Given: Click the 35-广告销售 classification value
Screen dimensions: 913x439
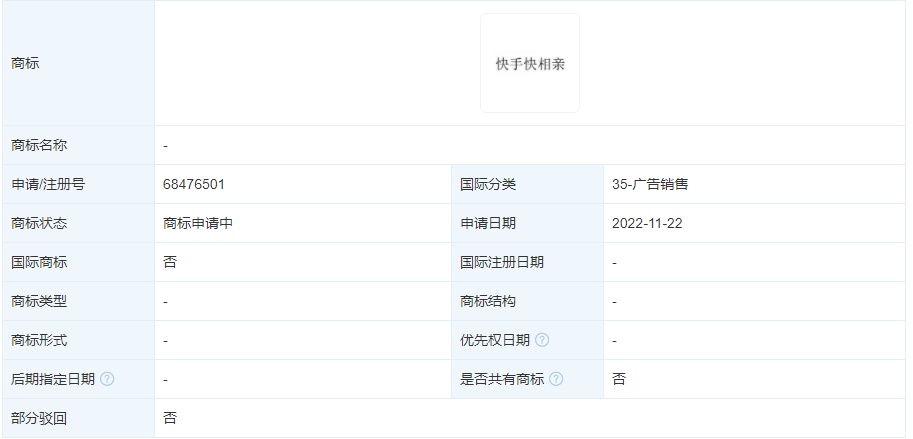Looking at the screenshot, I should coord(650,185).
